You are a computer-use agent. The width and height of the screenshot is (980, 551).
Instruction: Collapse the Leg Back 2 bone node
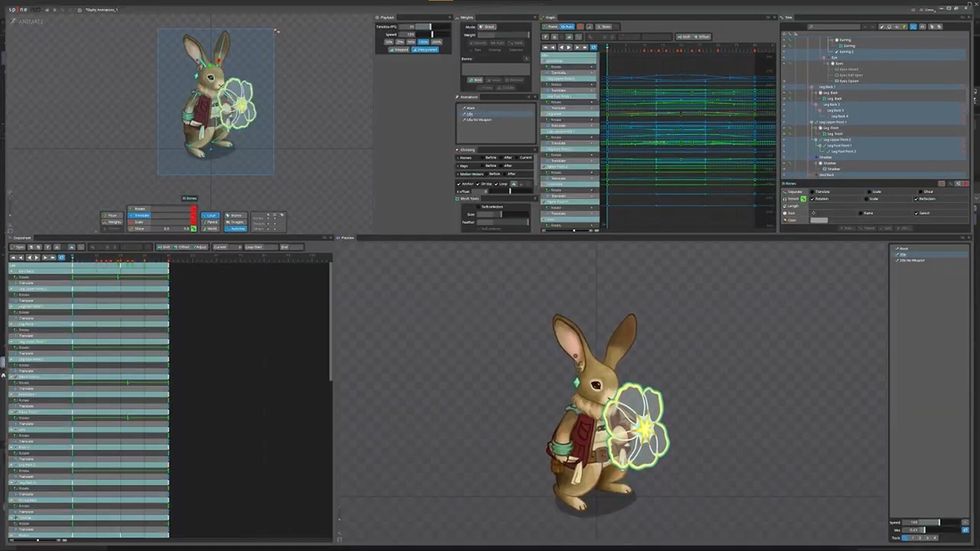[816, 105]
